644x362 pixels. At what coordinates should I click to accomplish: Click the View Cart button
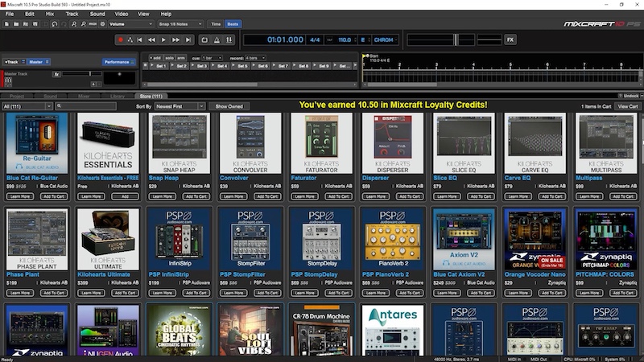click(627, 106)
